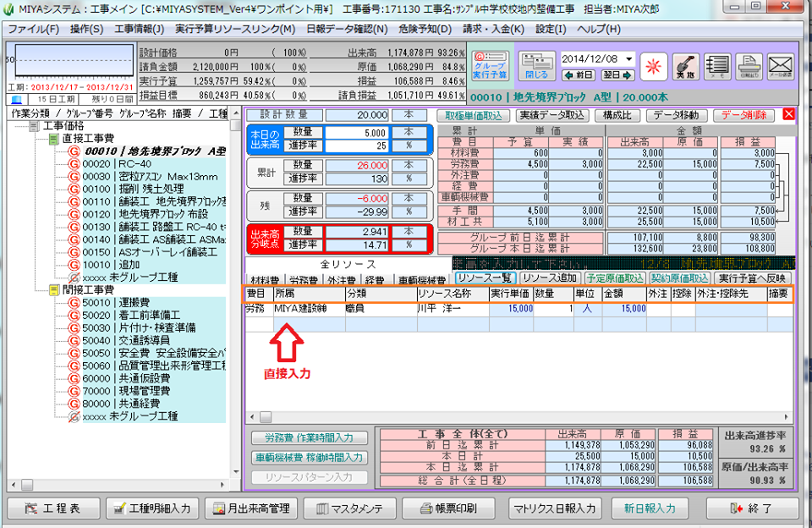Viewport: 812px width, 528px height.
Task: Click the G icon beside 50010 運搬費
Action: point(74,303)
